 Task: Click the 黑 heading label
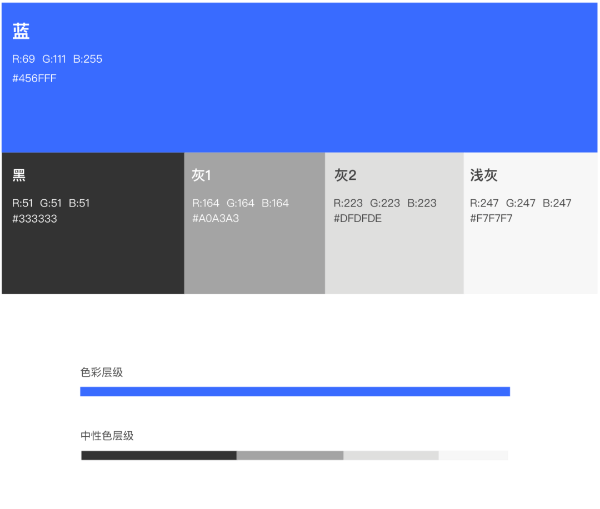[19, 175]
